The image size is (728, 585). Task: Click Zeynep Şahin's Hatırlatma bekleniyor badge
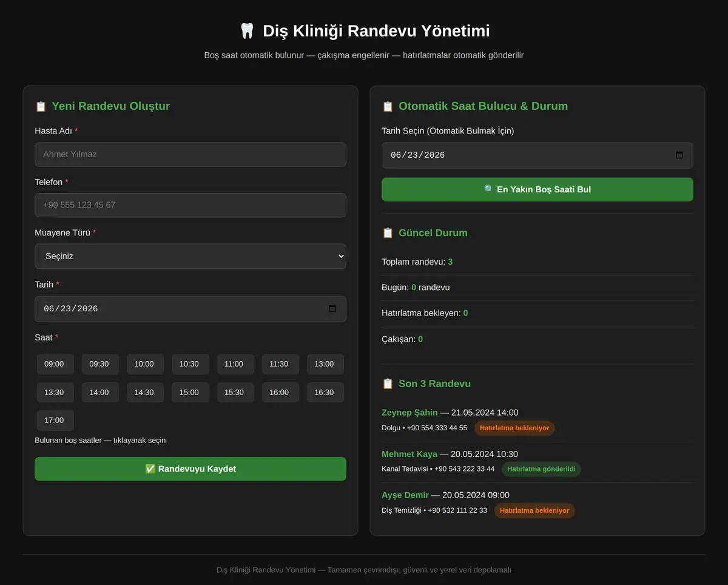(514, 428)
